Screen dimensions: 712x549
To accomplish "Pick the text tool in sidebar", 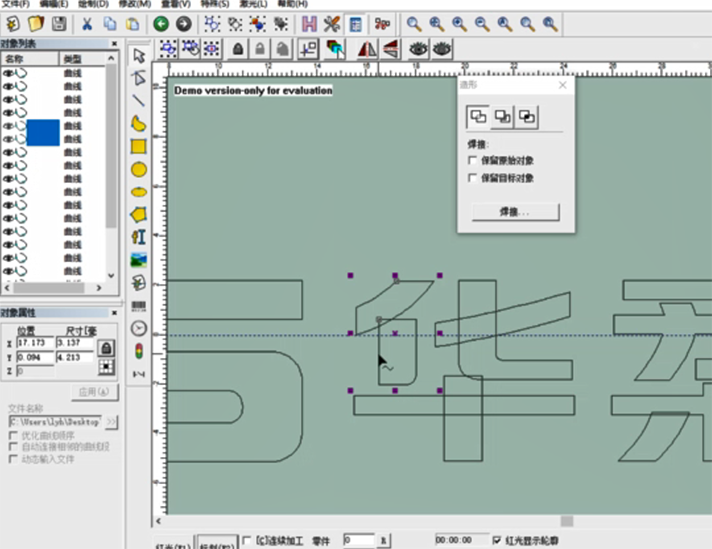I will click(x=139, y=236).
